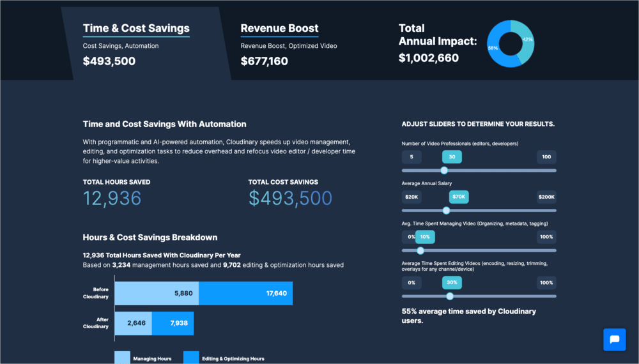The width and height of the screenshot is (639, 364).
Task: Click the $70K salary value bubble
Action: [459, 197]
